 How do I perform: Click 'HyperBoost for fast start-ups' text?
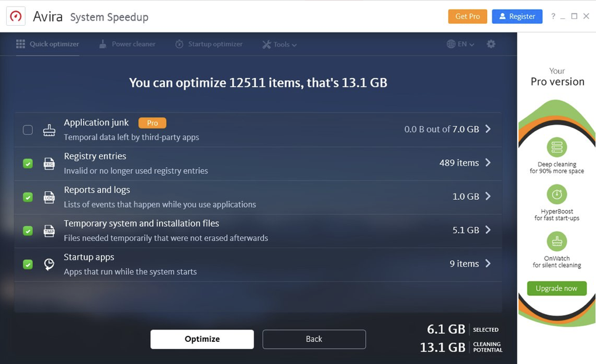[x=557, y=215]
